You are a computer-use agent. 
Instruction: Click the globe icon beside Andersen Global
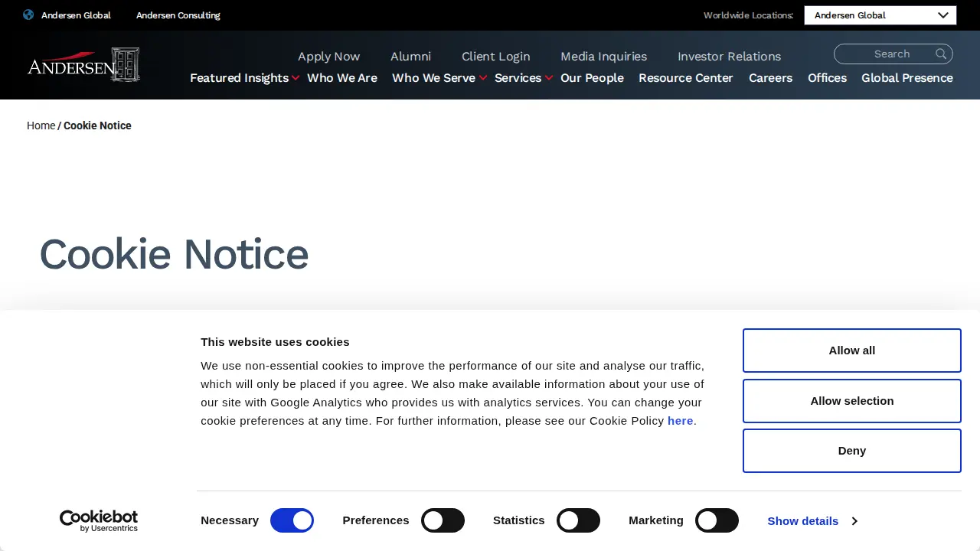[28, 15]
